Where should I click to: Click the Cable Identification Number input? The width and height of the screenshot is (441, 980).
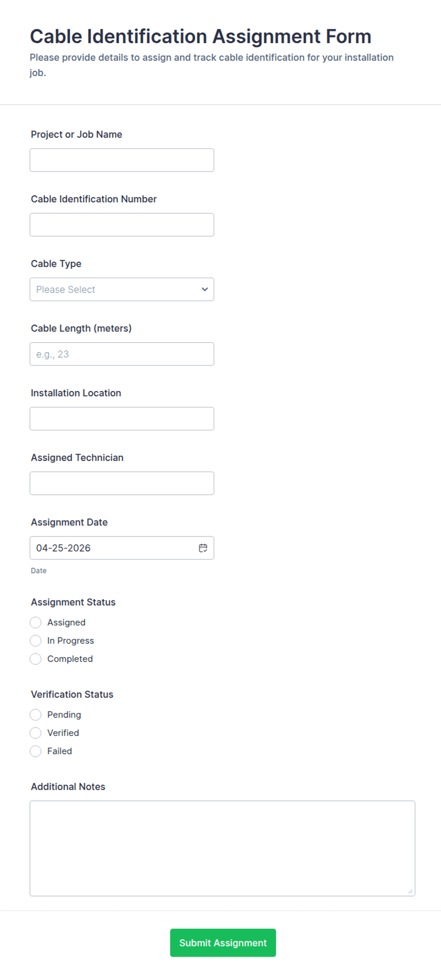click(x=121, y=224)
